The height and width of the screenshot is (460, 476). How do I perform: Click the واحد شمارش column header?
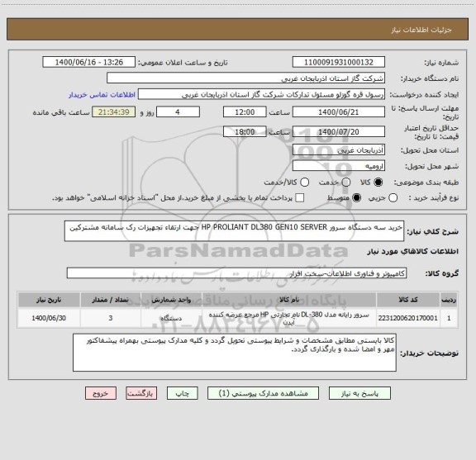tap(171, 300)
